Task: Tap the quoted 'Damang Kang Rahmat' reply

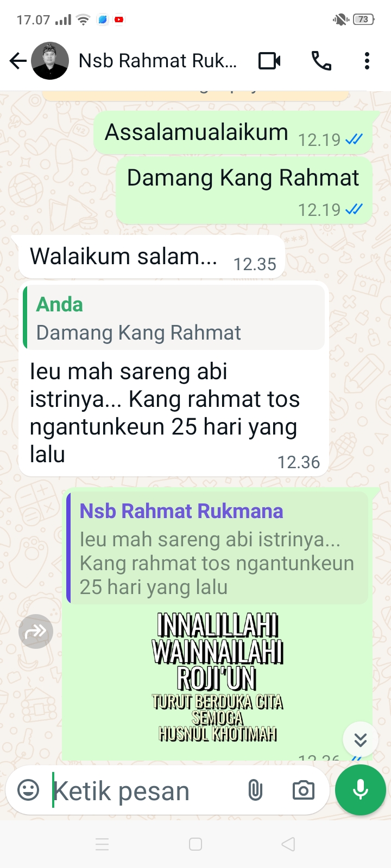Action: tap(174, 318)
